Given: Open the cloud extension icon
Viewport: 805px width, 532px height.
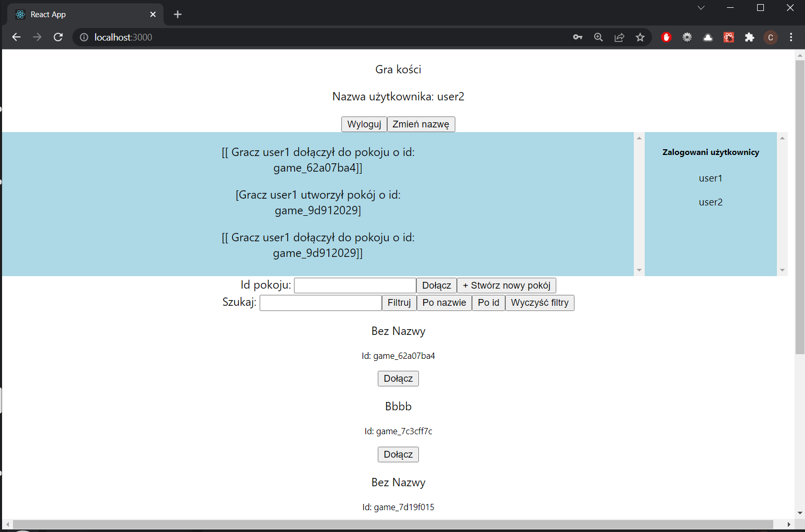Looking at the screenshot, I should click(708, 37).
